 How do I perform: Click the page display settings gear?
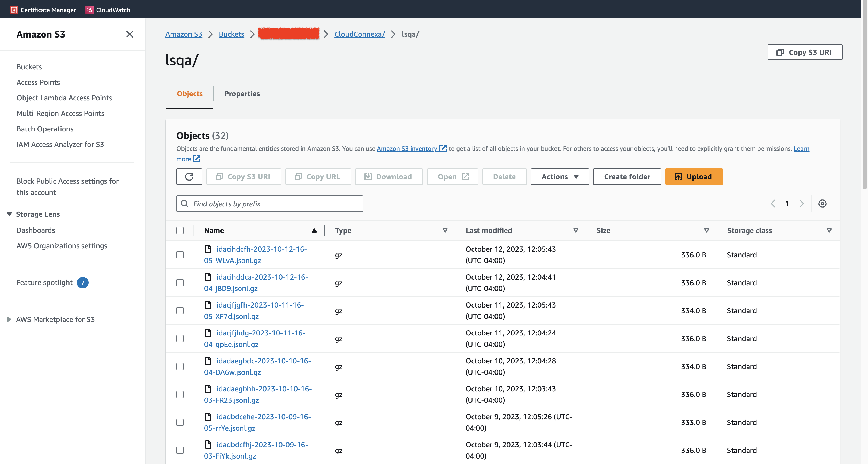point(823,203)
